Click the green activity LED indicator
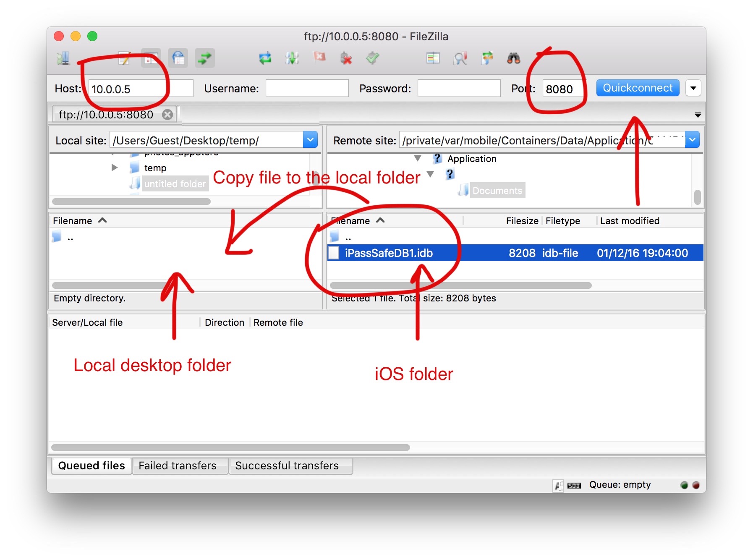This screenshot has width=753, height=560. click(684, 485)
